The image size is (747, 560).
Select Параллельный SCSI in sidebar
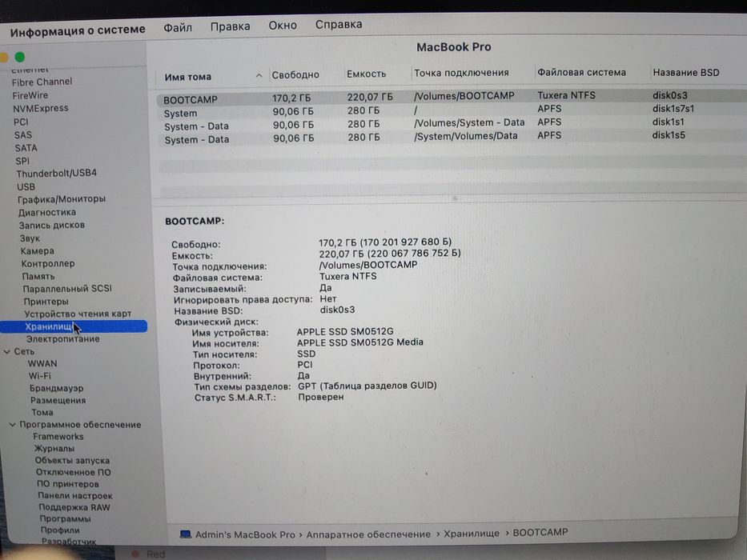point(67,289)
